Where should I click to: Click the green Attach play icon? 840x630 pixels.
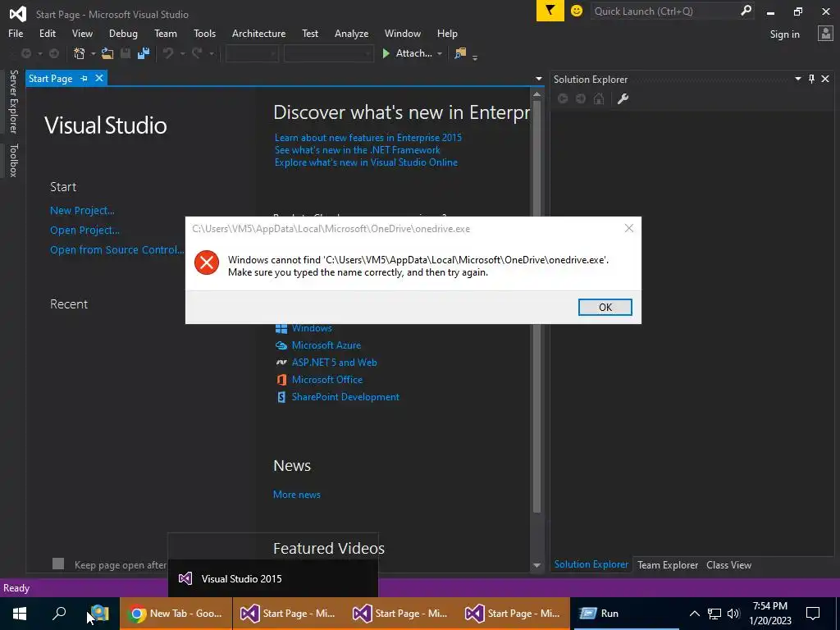386,53
